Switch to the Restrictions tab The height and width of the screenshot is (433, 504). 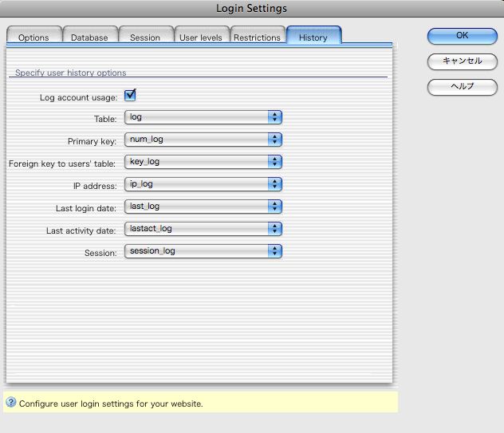(x=257, y=37)
